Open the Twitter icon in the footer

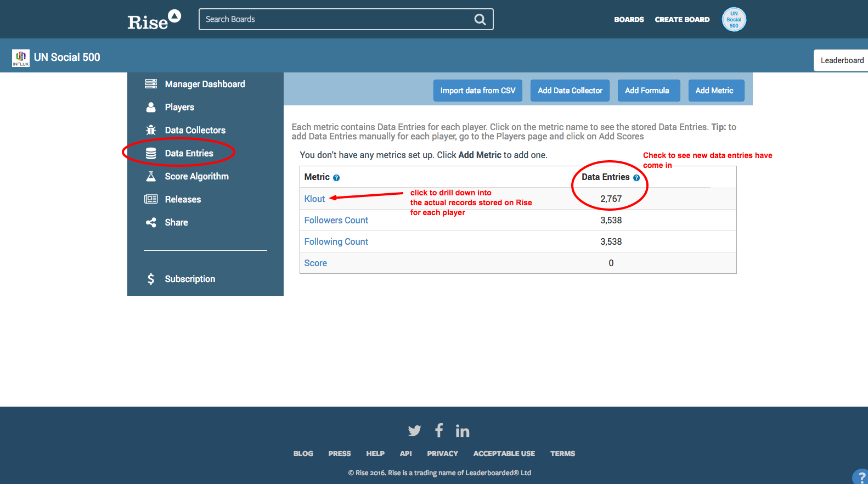pos(415,431)
